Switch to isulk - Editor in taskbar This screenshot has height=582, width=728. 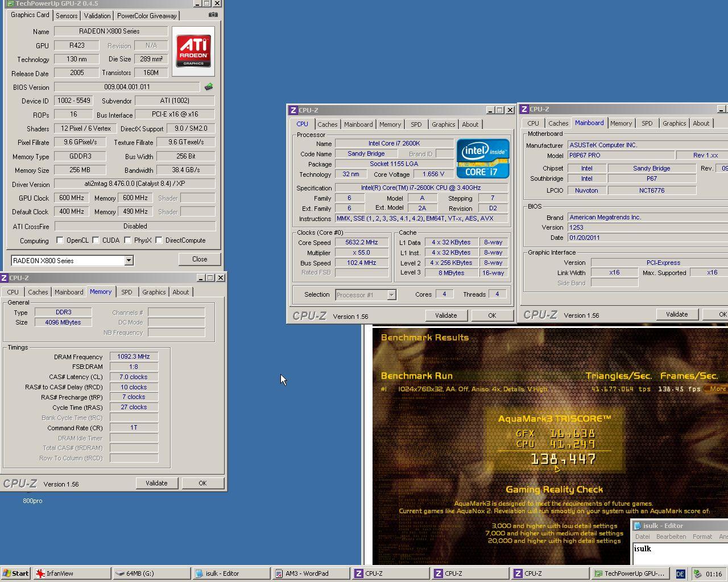(231, 573)
